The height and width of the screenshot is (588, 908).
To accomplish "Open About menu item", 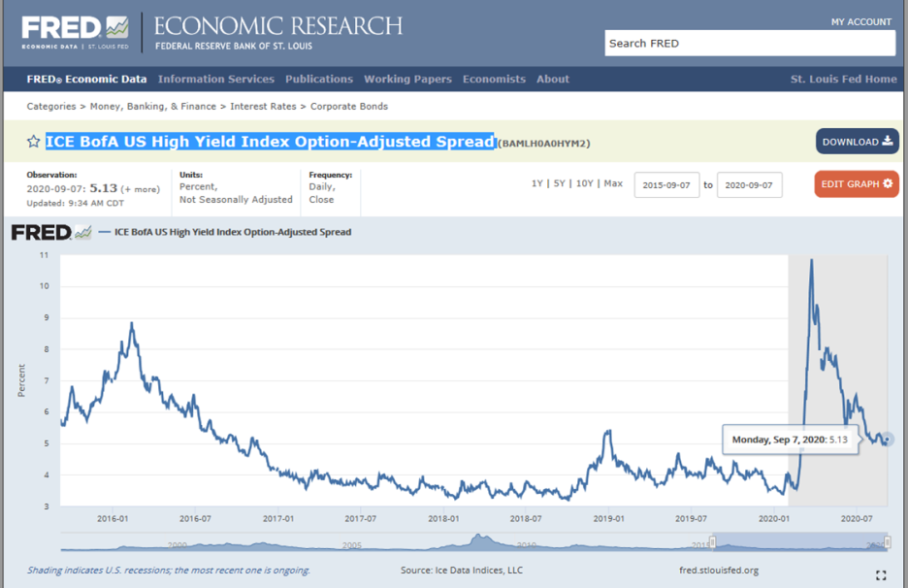I will click(x=552, y=80).
